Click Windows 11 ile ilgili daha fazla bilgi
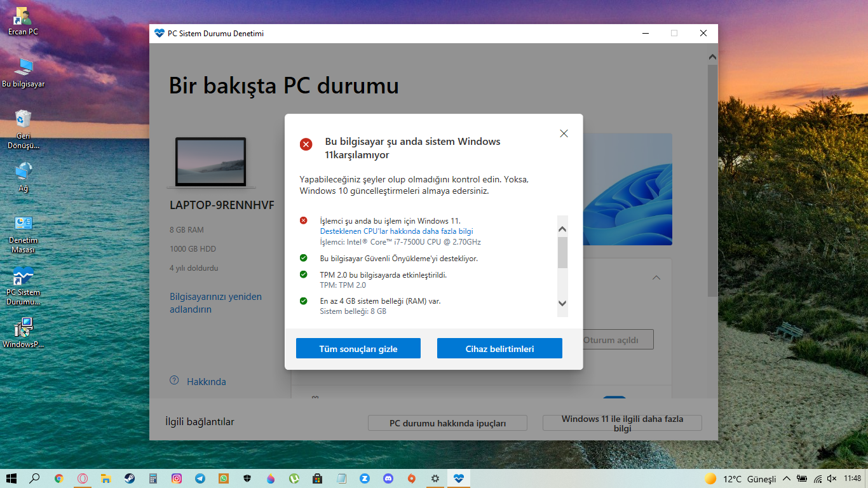 point(622,423)
